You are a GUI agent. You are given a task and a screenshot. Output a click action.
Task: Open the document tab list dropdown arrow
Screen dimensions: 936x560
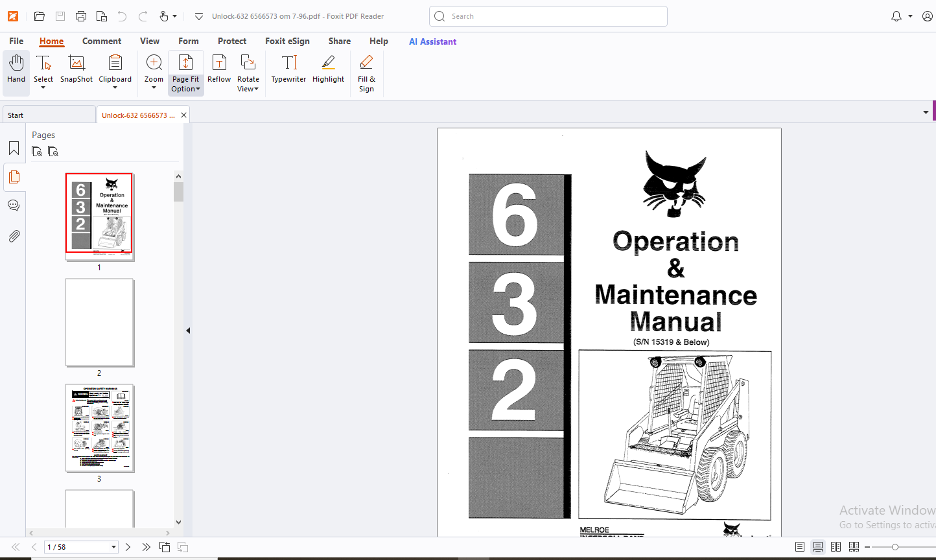pos(926,113)
